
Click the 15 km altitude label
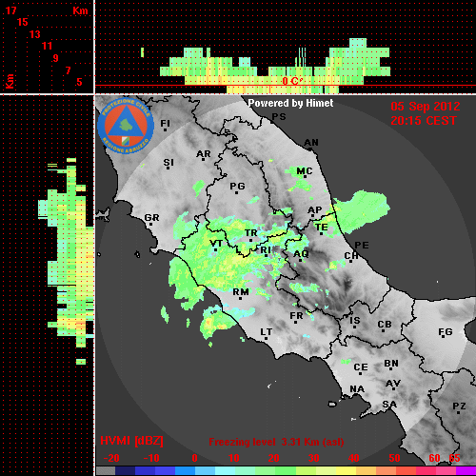[23, 22]
